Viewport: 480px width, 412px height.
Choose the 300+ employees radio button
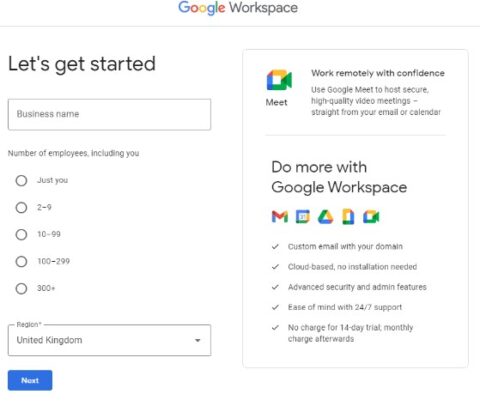[x=21, y=289]
